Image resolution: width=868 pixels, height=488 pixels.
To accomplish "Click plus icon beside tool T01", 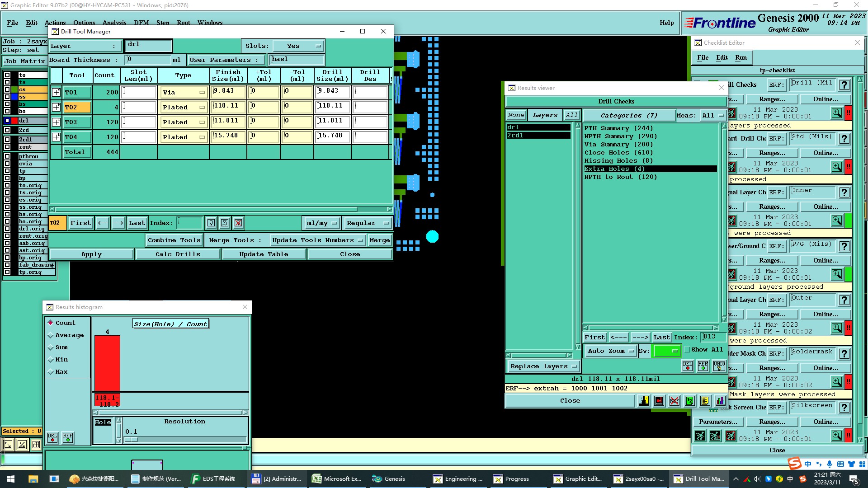I will coord(56,92).
